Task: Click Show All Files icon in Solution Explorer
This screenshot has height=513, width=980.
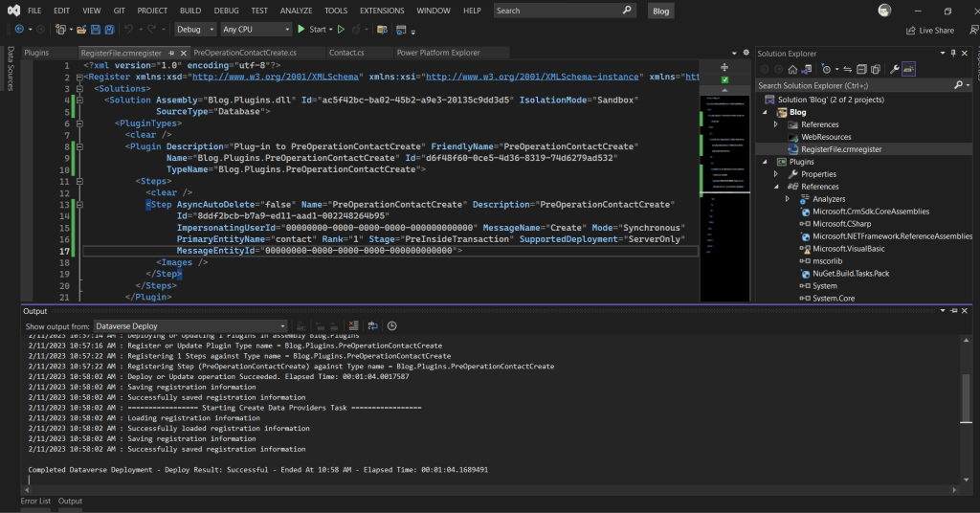Action: (876, 69)
